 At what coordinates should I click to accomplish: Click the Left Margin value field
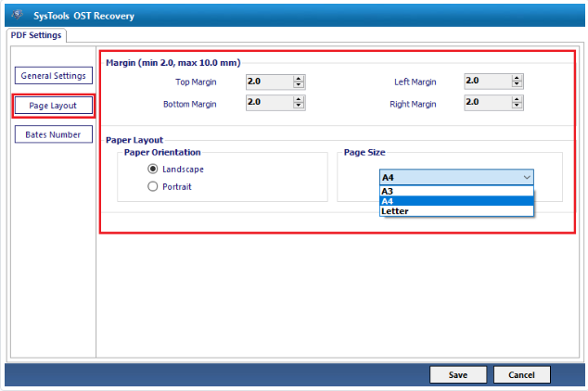pos(488,81)
